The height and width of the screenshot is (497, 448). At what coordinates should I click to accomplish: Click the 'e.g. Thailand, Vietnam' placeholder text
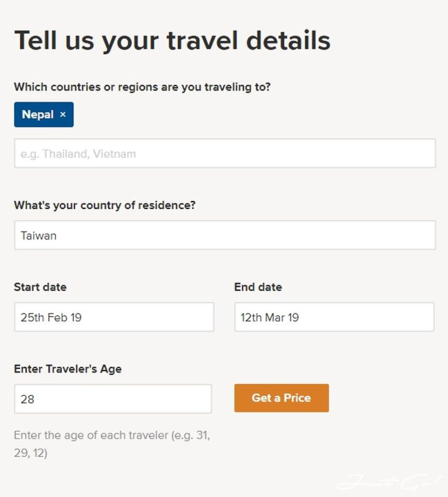78,154
